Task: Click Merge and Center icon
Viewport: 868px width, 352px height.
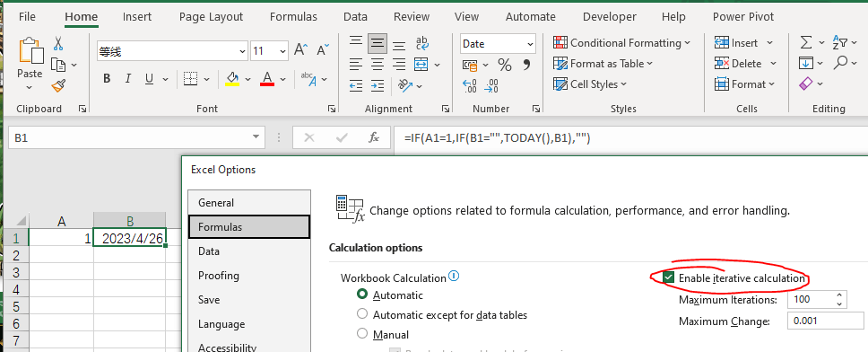Action: click(421, 65)
